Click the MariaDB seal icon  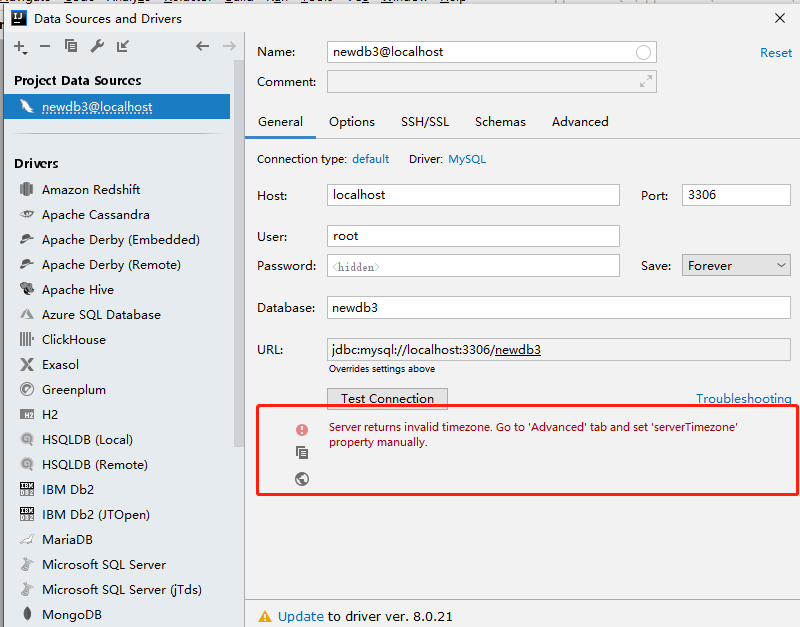pyautogui.click(x=27, y=539)
